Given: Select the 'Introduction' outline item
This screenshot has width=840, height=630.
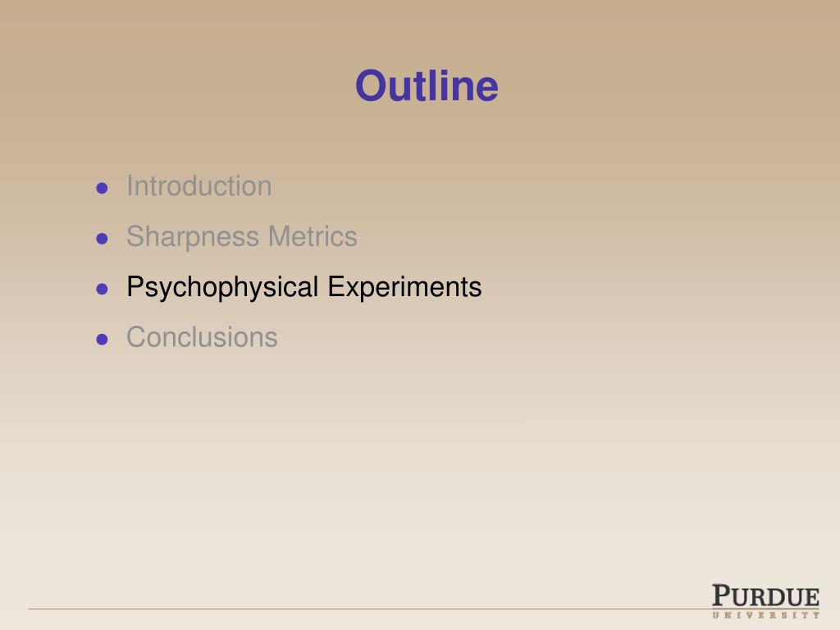Looking at the screenshot, I should pos(199,186).
